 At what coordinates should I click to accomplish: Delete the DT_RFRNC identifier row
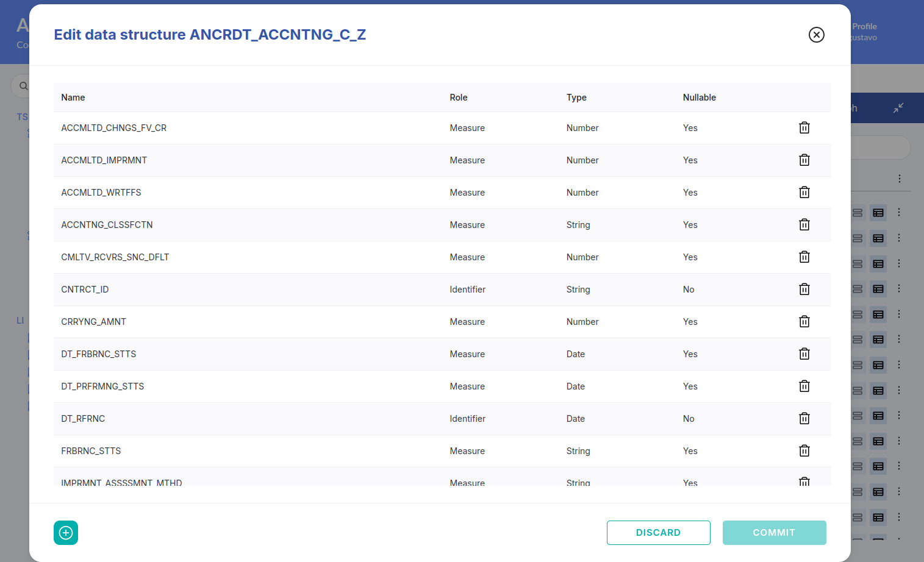click(804, 419)
